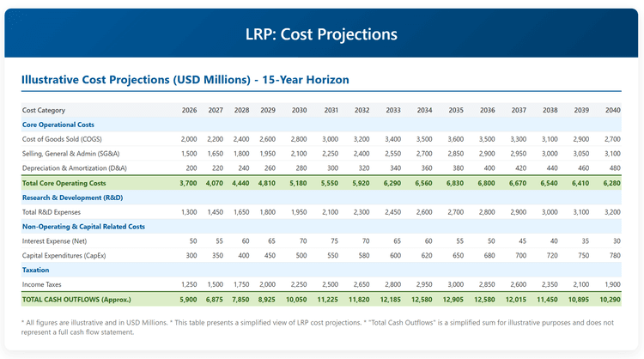Click Income Taxes 2029 value 2,000
644x359 pixels.
point(267,284)
